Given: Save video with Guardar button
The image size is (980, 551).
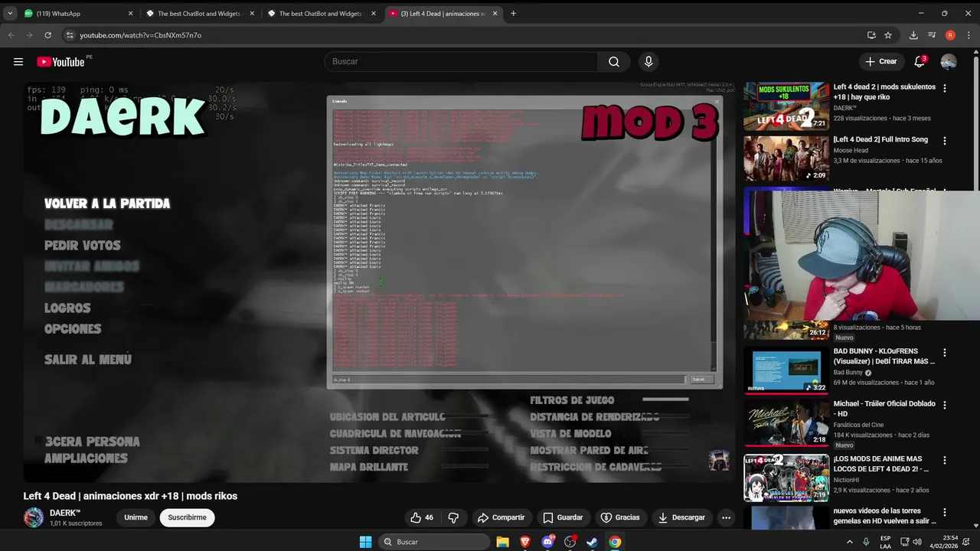Looking at the screenshot, I should (563, 517).
